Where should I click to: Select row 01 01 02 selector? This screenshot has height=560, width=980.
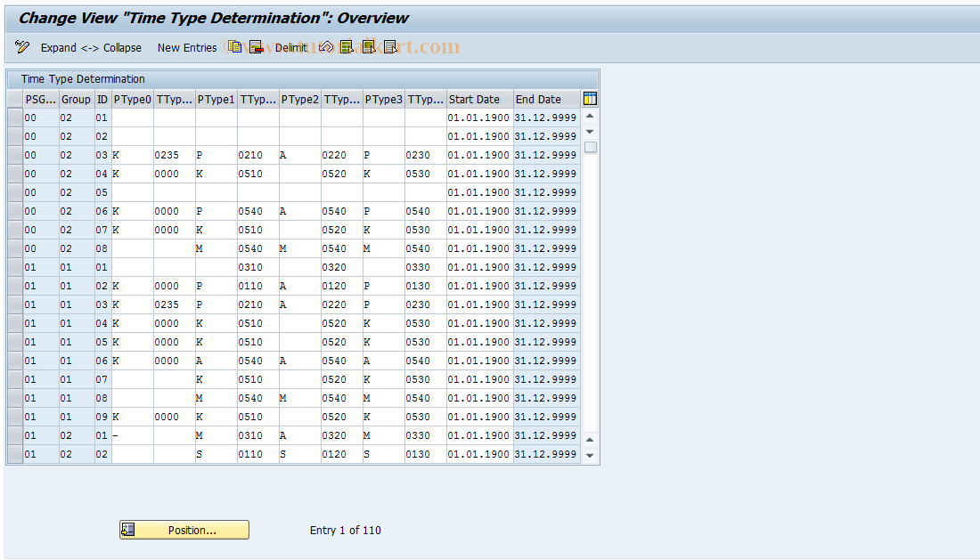15,286
